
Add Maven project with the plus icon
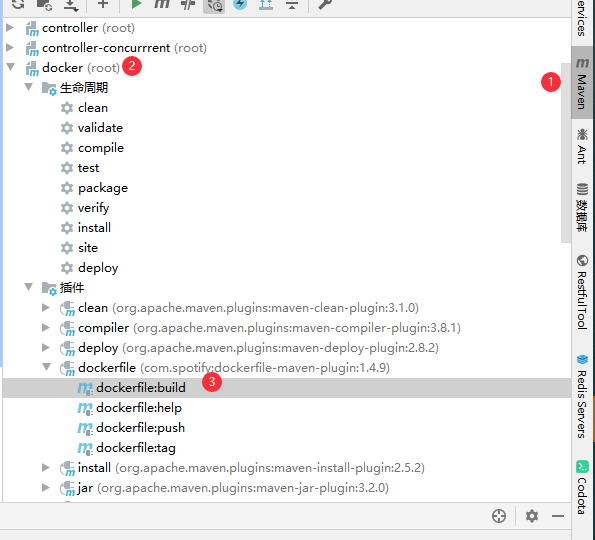point(103,4)
